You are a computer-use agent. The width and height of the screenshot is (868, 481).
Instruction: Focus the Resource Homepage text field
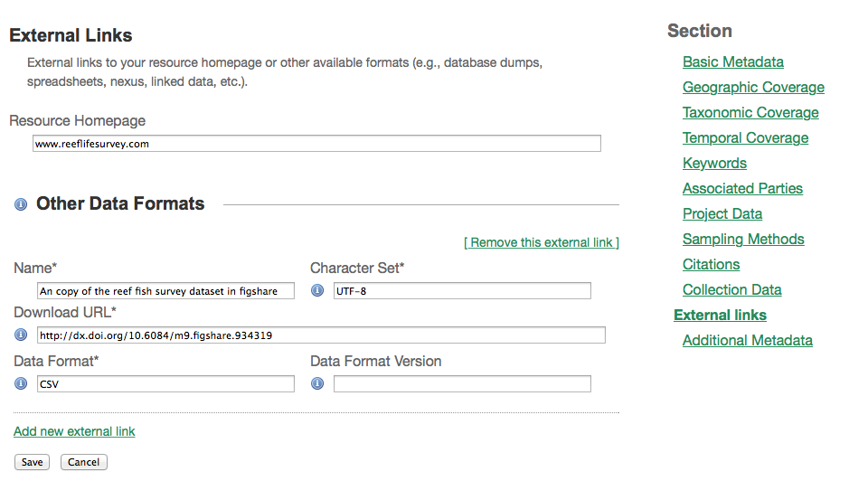click(x=316, y=144)
